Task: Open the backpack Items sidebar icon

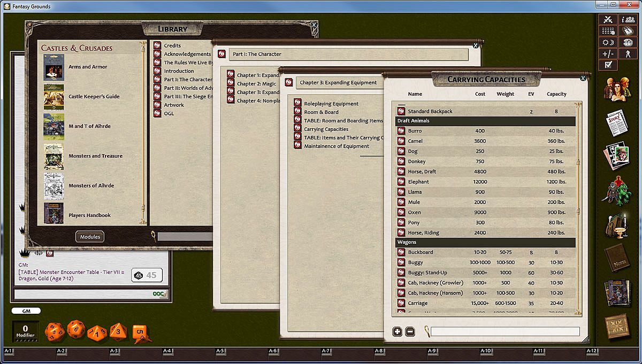Action: (617, 226)
